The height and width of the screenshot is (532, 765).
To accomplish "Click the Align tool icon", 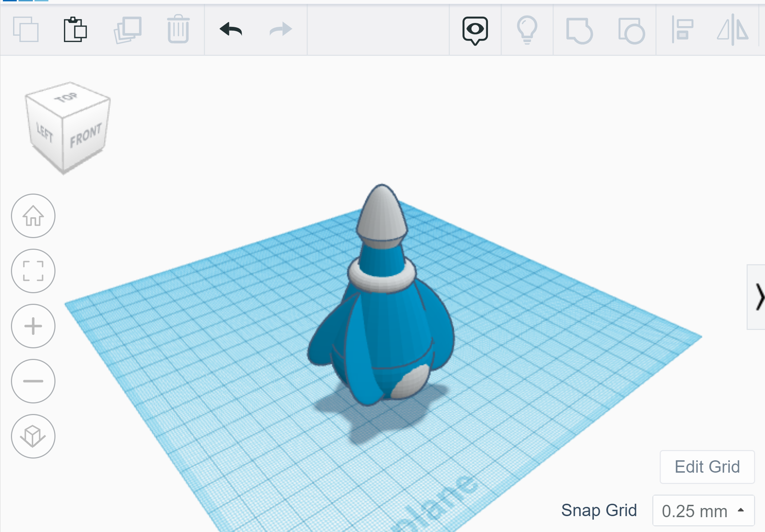I will [x=682, y=30].
